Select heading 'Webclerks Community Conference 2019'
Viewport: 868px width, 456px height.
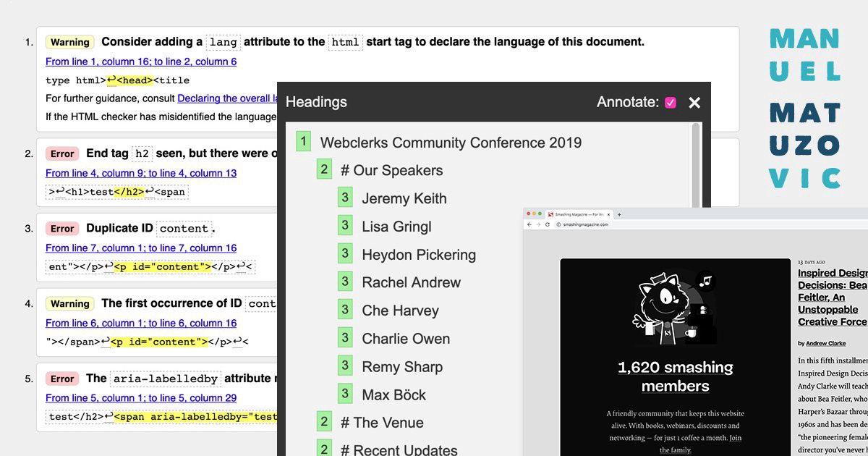(451, 143)
